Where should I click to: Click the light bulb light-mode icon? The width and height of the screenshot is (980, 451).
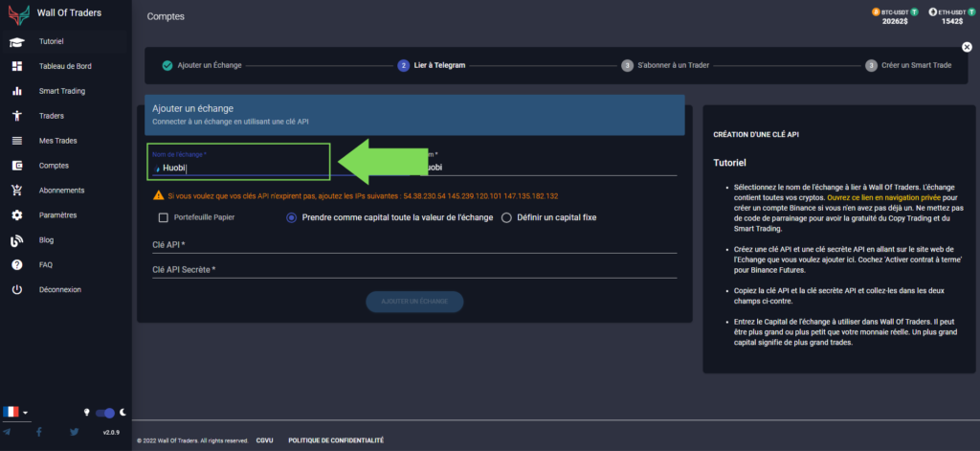pyautogui.click(x=87, y=412)
